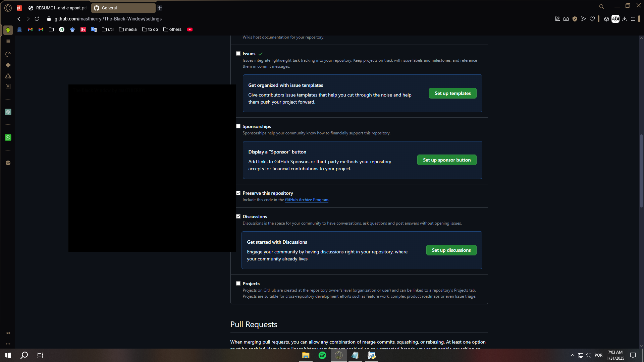Open the YouTube bookmark icon
The width and height of the screenshot is (644, 362).
pyautogui.click(x=190, y=29)
